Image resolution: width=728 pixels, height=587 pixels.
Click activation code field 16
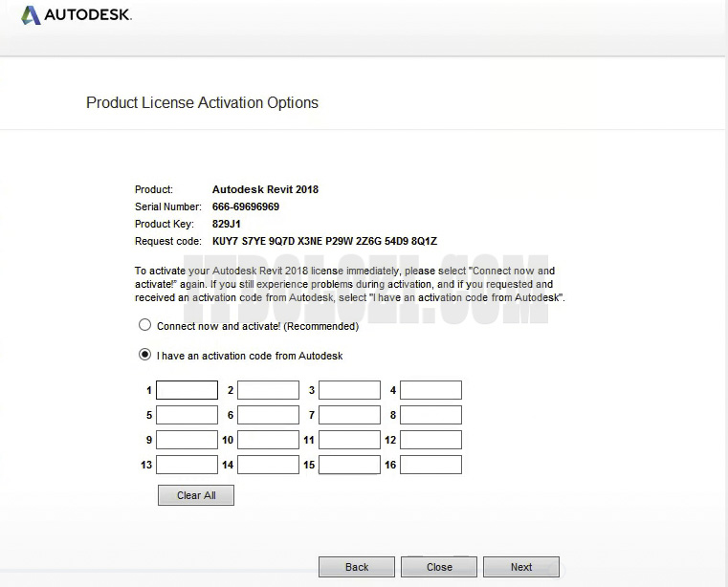point(430,465)
